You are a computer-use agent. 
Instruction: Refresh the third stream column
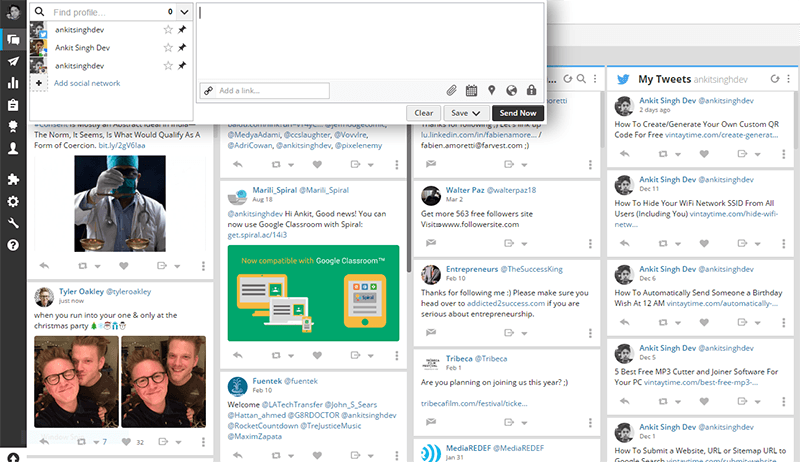click(567, 79)
